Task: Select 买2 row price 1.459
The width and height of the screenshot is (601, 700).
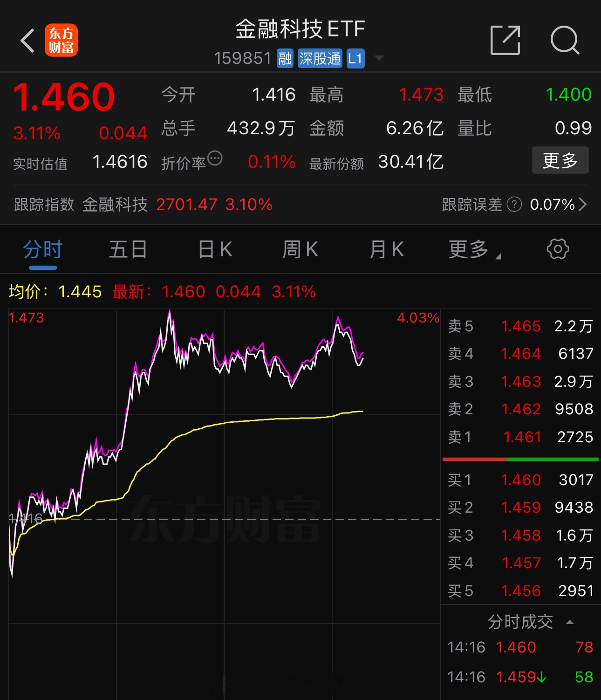Action: coord(520,507)
